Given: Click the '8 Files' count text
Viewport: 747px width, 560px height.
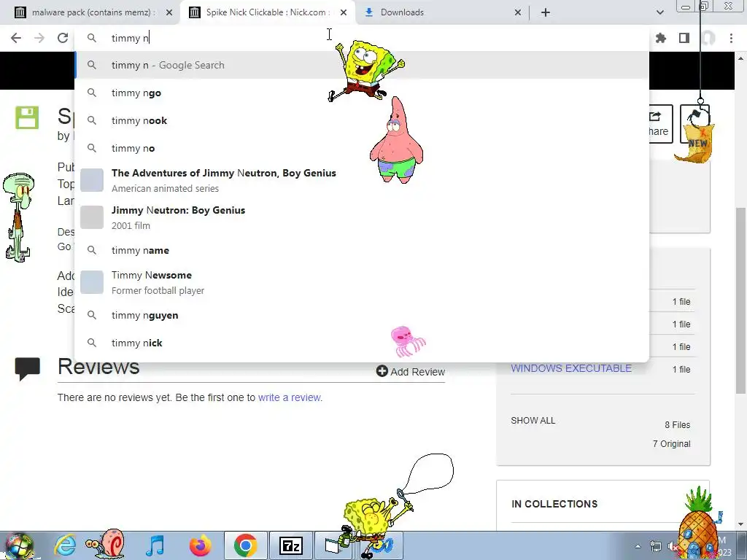Looking at the screenshot, I should (x=677, y=425).
